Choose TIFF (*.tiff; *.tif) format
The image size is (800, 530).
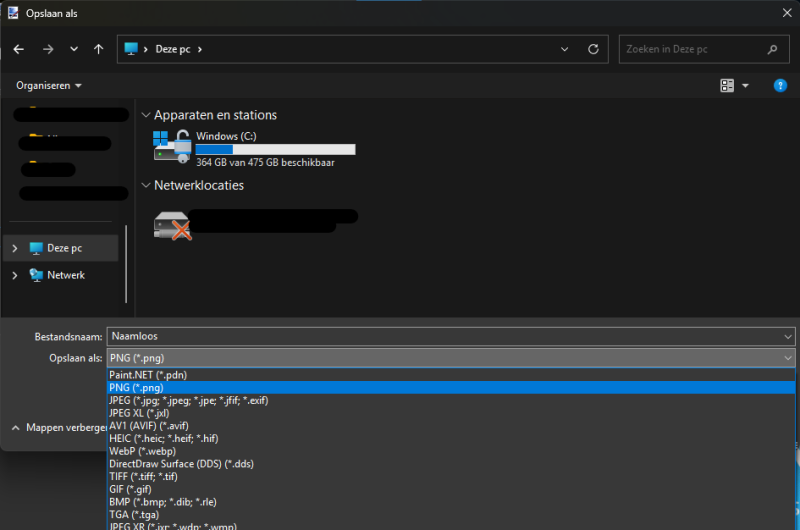(451, 477)
